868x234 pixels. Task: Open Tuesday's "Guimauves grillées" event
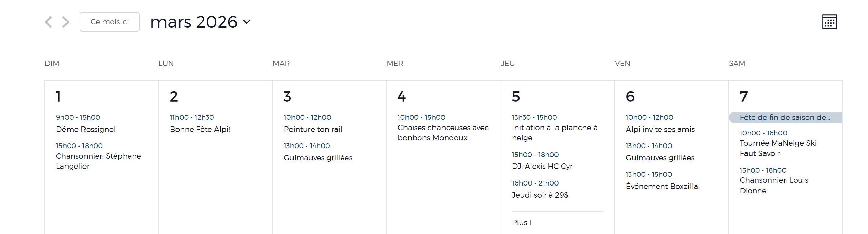tap(318, 158)
